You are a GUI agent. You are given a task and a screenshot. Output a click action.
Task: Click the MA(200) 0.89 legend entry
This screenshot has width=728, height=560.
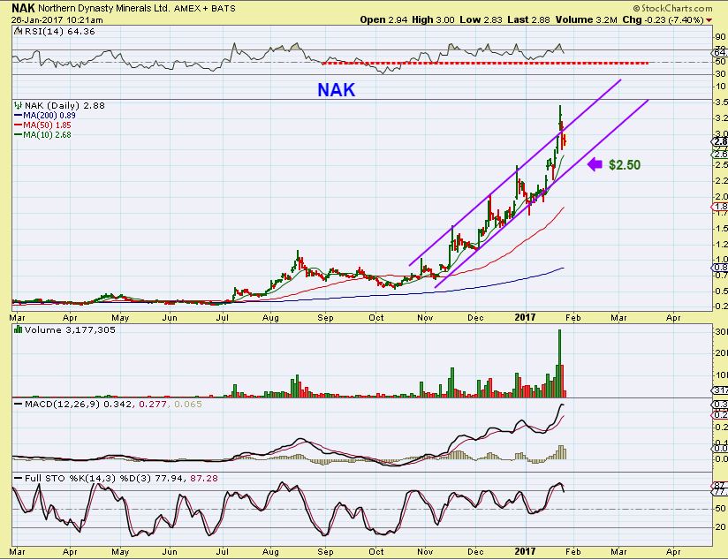[x=49, y=115]
